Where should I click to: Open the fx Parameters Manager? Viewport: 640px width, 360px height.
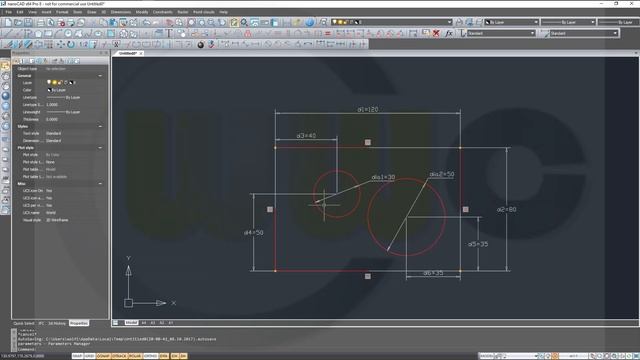(449, 33)
